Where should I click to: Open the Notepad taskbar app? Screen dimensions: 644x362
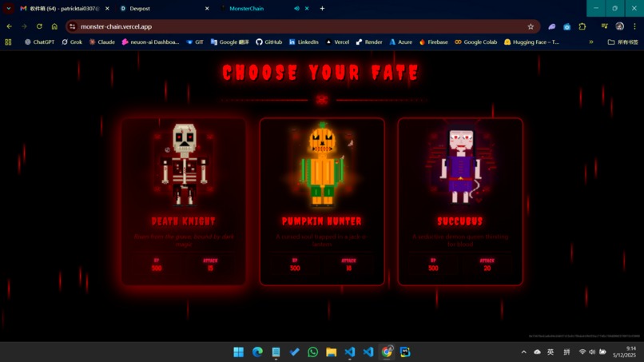click(x=276, y=352)
